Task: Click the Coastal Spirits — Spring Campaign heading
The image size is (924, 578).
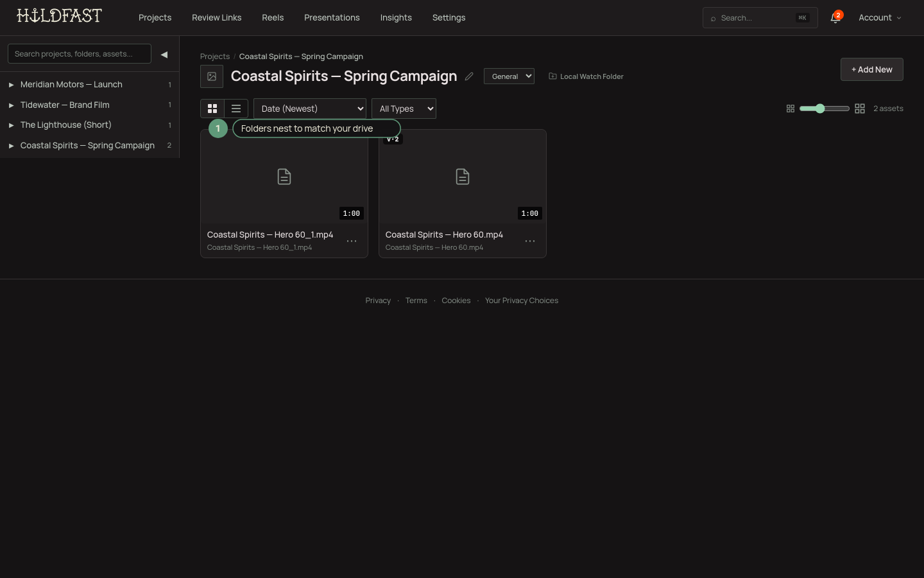Action: pyautogui.click(x=344, y=76)
